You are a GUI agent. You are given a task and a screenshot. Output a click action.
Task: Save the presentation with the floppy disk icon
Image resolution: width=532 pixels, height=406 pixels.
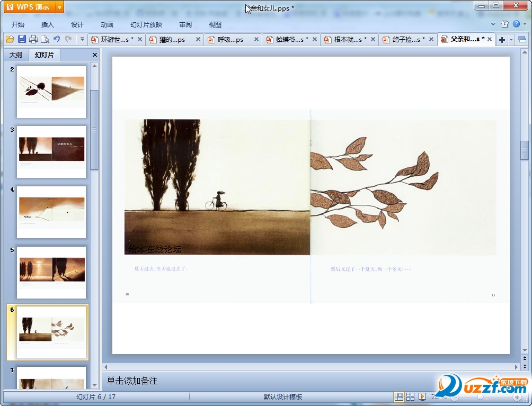22,39
